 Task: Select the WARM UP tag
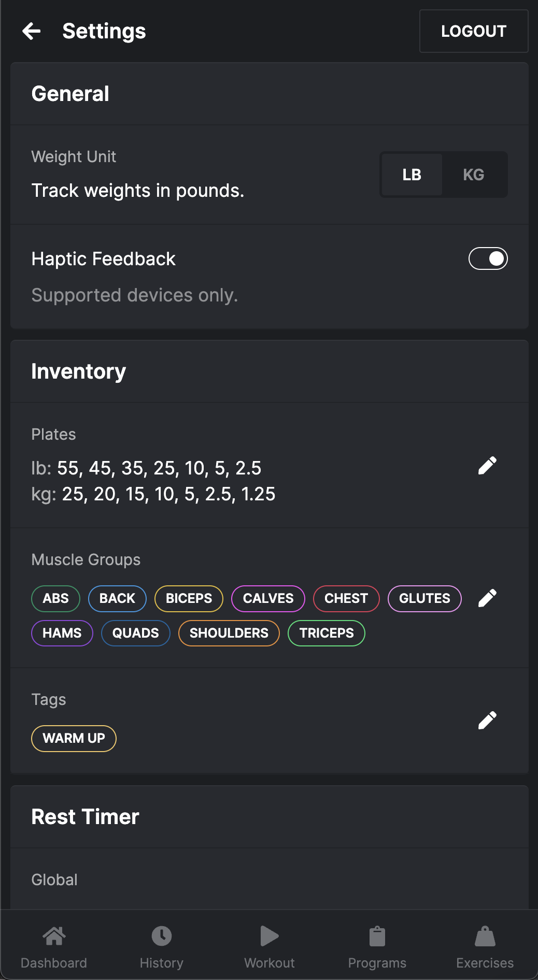pos(74,738)
